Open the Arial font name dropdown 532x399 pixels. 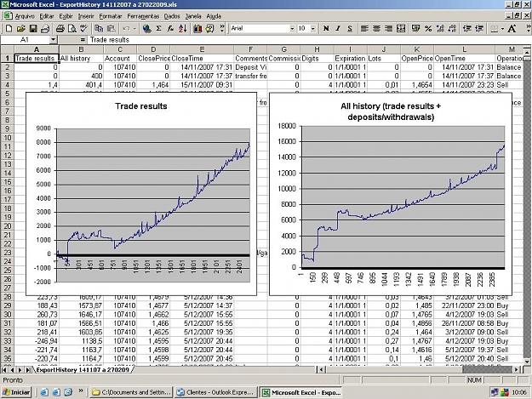pyautogui.click(x=292, y=28)
